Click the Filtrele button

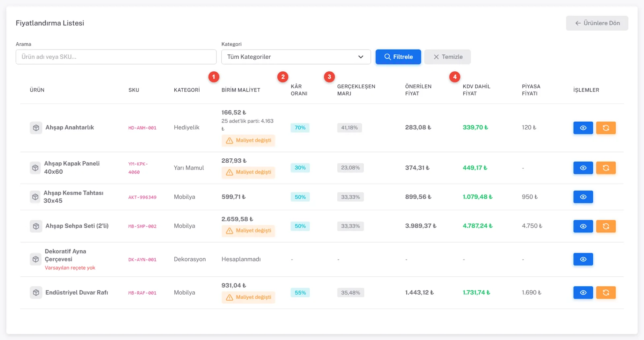pyautogui.click(x=398, y=57)
